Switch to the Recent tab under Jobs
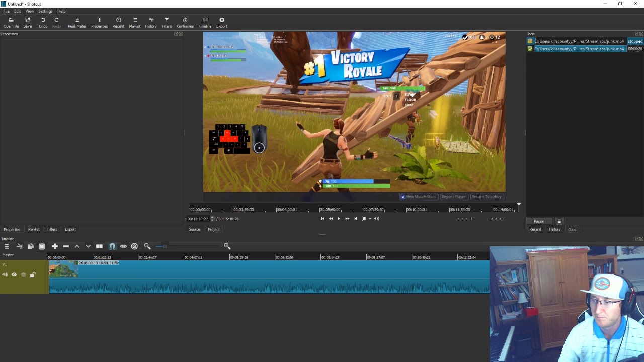The image size is (644, 362). point(535,229)
